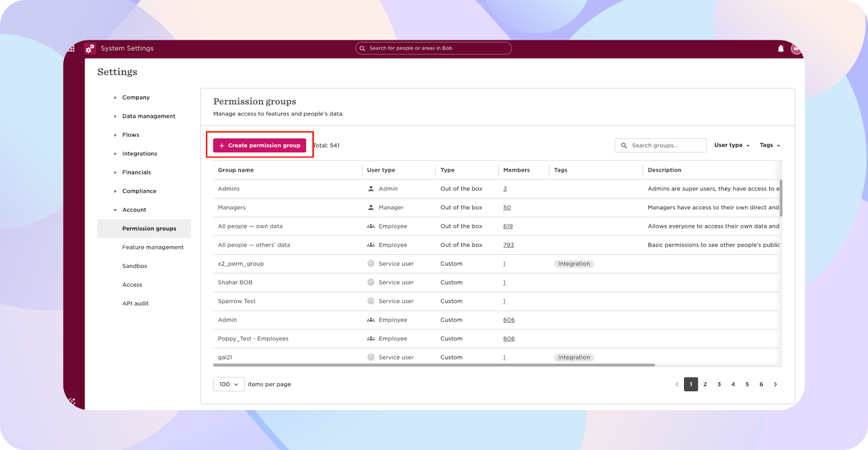Click current page 1 button
The height and width of the screenshot is (450, 868).
click(x=691, y=384)
